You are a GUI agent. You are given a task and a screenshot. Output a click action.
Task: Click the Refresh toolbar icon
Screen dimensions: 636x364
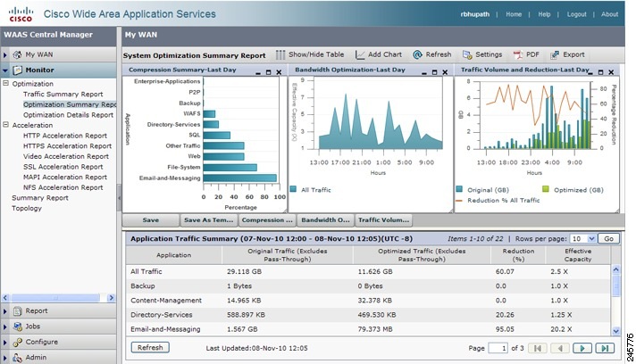click(417, 54)
